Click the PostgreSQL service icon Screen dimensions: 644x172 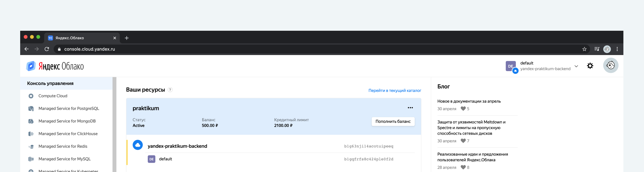(31, 109)
